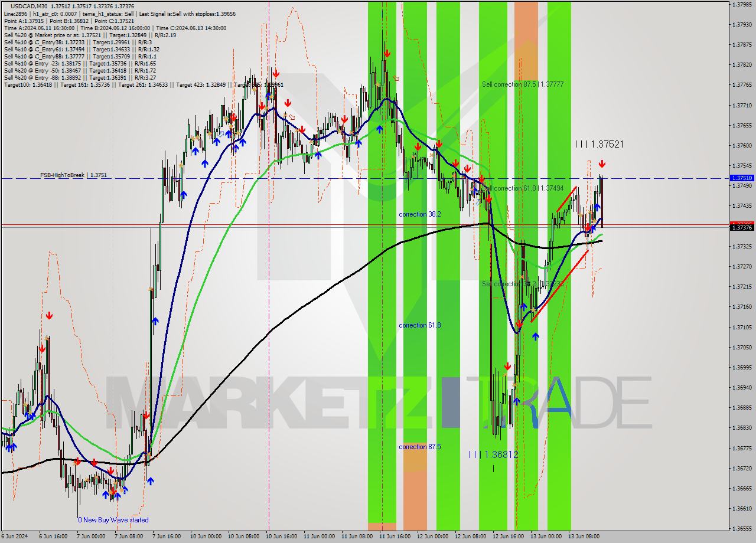Click the '6 Jun 2024' time axis label
This screenshot has width=756, height=543.
point(15,537)
